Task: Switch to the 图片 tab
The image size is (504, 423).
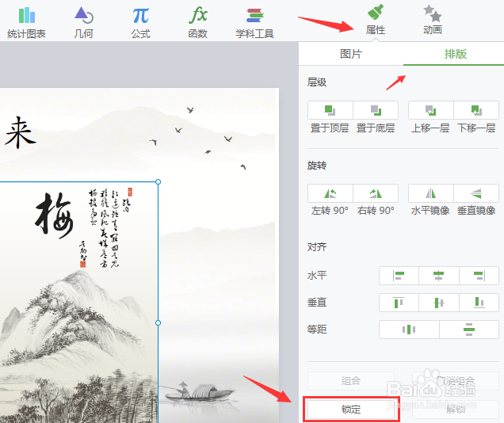Action: [351, 54]
